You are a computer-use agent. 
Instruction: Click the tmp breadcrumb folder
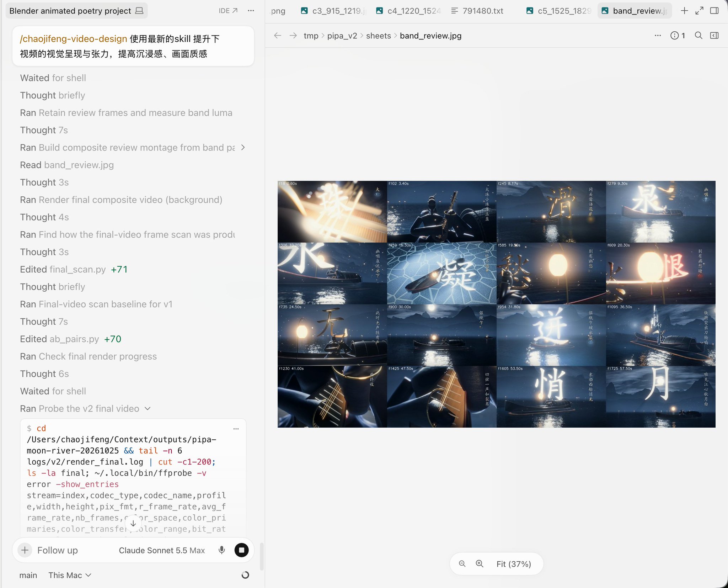311,36
